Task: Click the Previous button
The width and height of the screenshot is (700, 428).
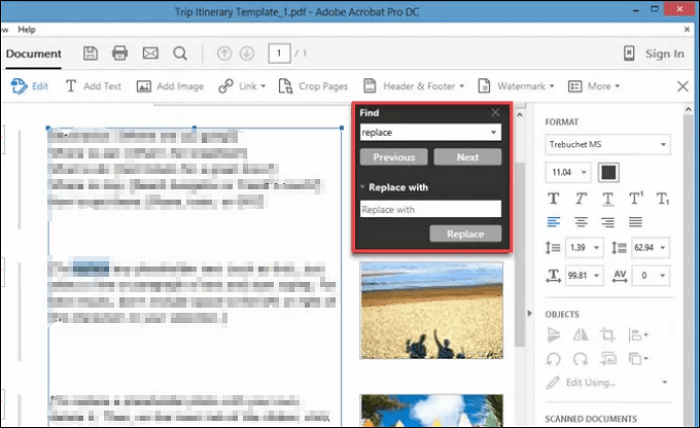Action: click(x=394, y=157)
